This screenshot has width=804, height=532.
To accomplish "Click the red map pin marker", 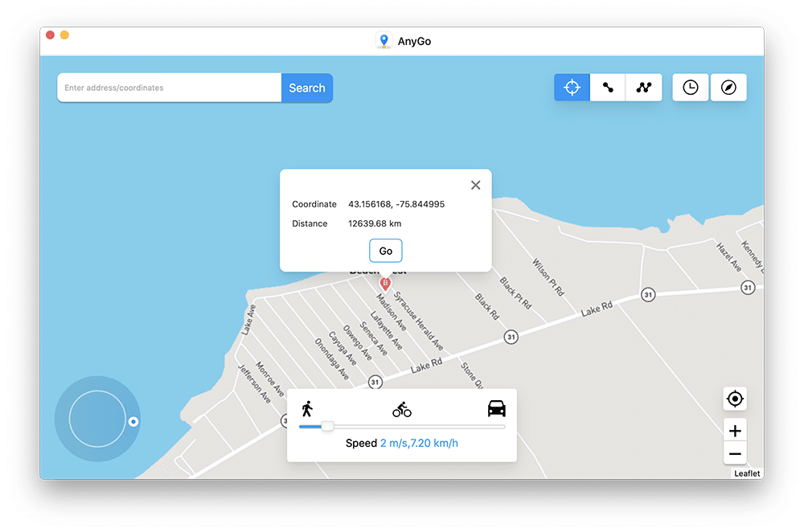I will point(385,284).
